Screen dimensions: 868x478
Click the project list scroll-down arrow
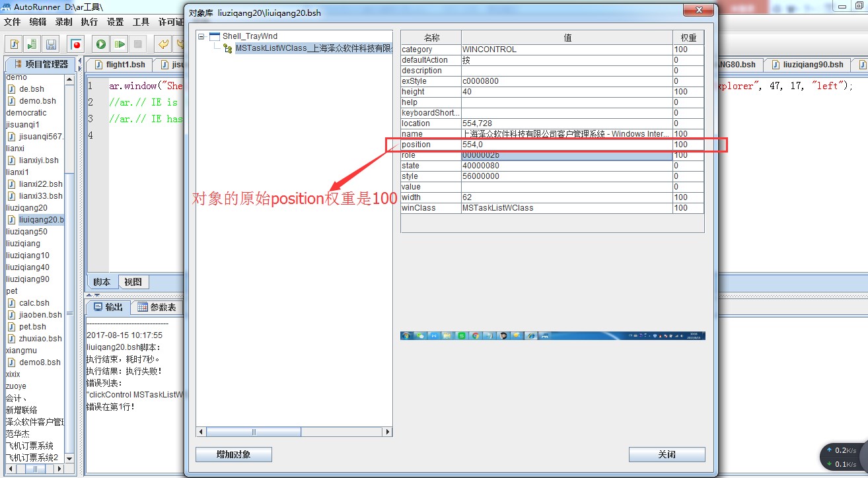(x=69, y=458)
